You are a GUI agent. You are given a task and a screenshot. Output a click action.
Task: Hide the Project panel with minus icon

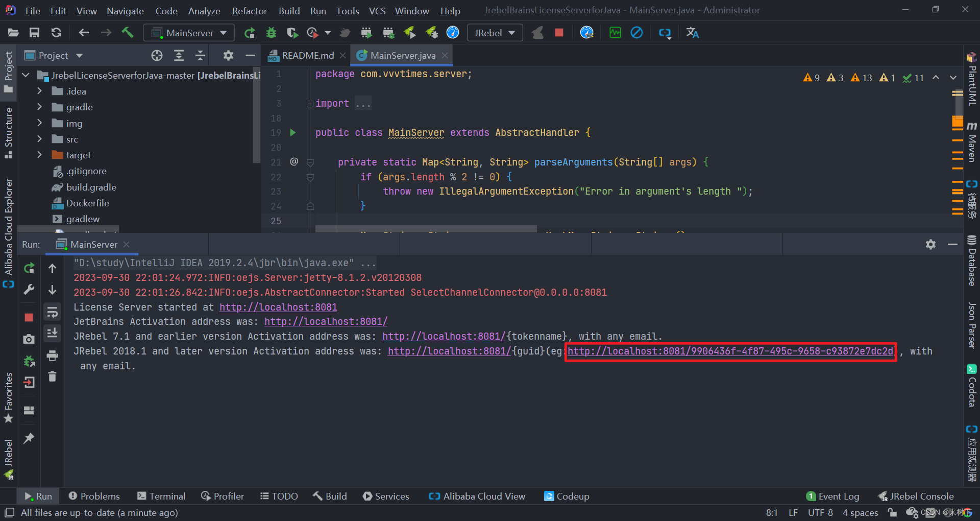tap(250, 56)
